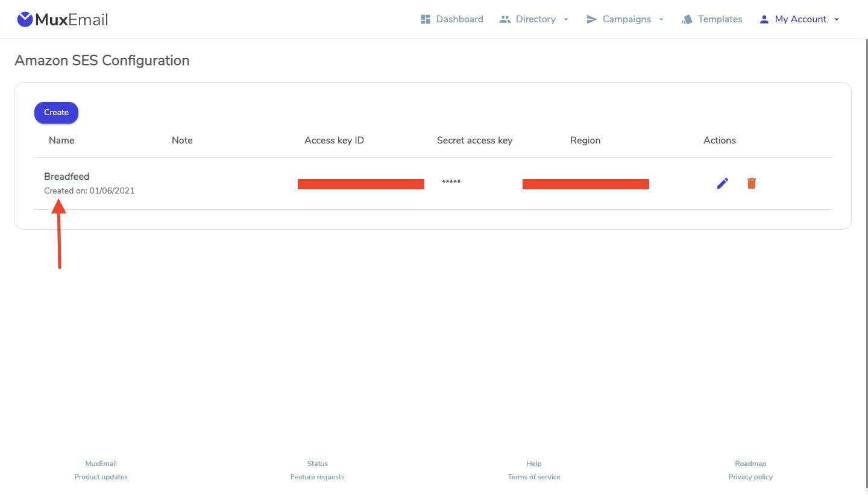Select the Breadfeed name cell

coord(66,177)
